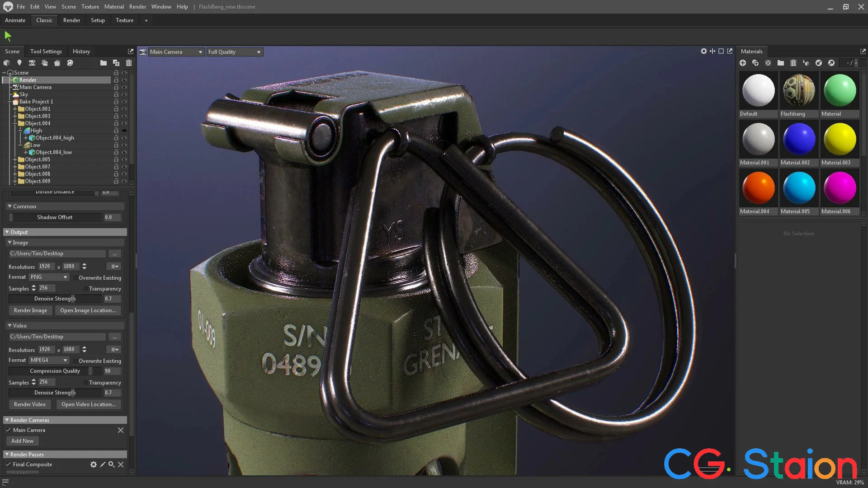Open the Main Camera dropdown in the viewport
Viewport: 868px width, 488px height.
tap(176, 52)
